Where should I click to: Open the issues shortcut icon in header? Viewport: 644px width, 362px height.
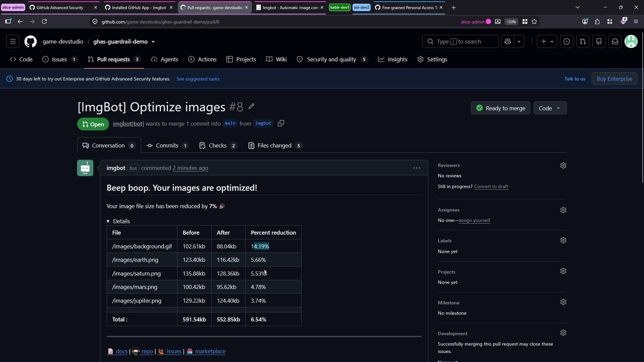[567, 42]
